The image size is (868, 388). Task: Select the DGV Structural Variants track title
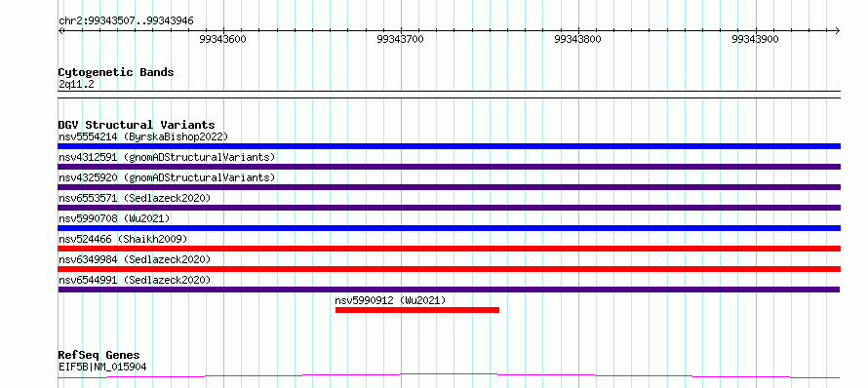[x=137, y=125]
